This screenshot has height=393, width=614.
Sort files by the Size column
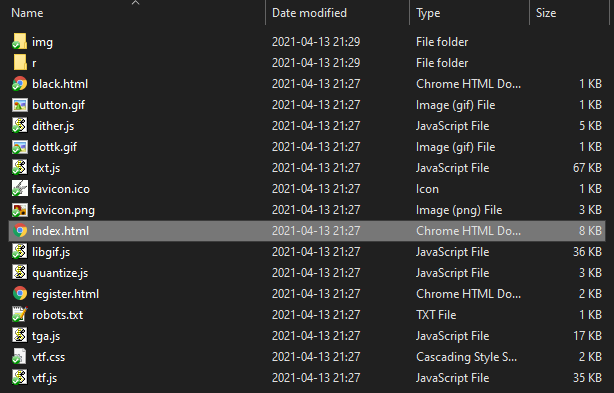pyautogui.click(x=546, y=13)
